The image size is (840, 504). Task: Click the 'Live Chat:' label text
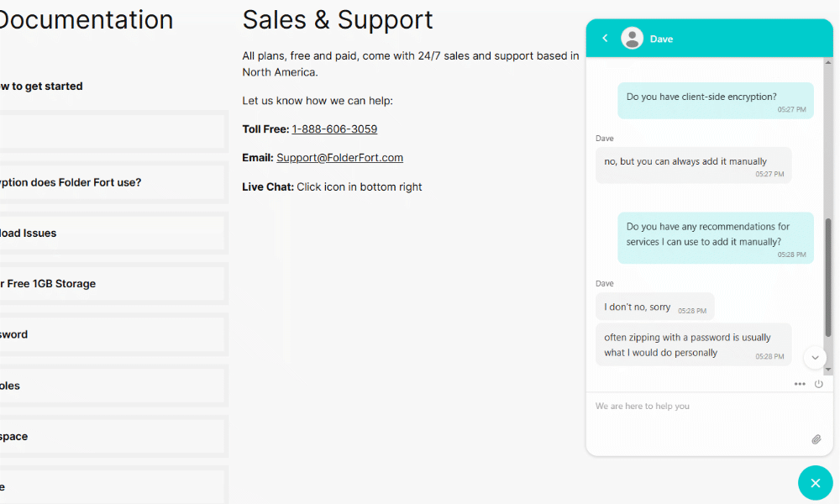pyautogui.click(x=268, y=187)
